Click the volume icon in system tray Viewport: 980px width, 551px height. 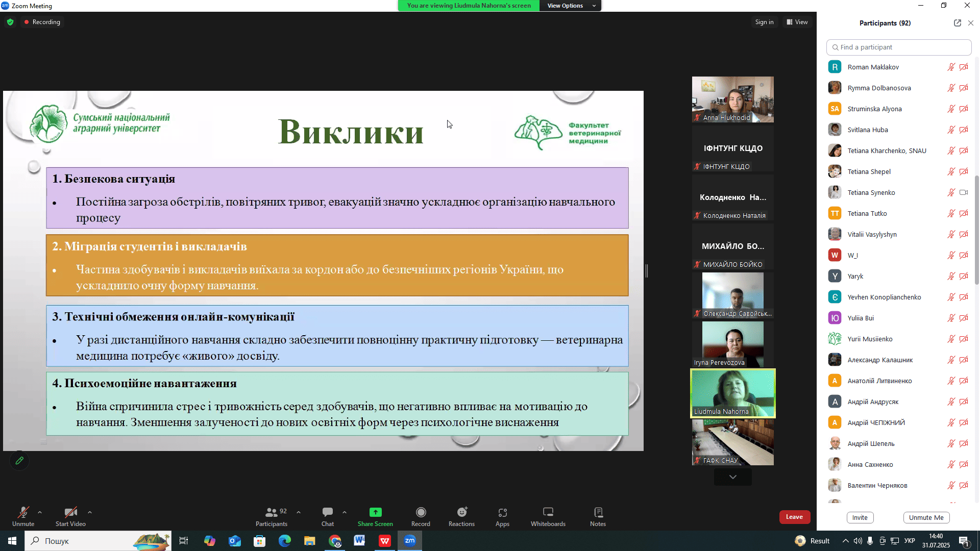857,541
